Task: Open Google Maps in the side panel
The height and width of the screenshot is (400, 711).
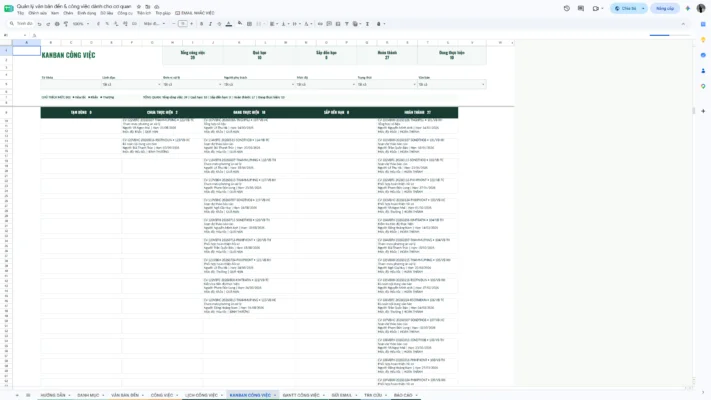Action: coord(703,86)
